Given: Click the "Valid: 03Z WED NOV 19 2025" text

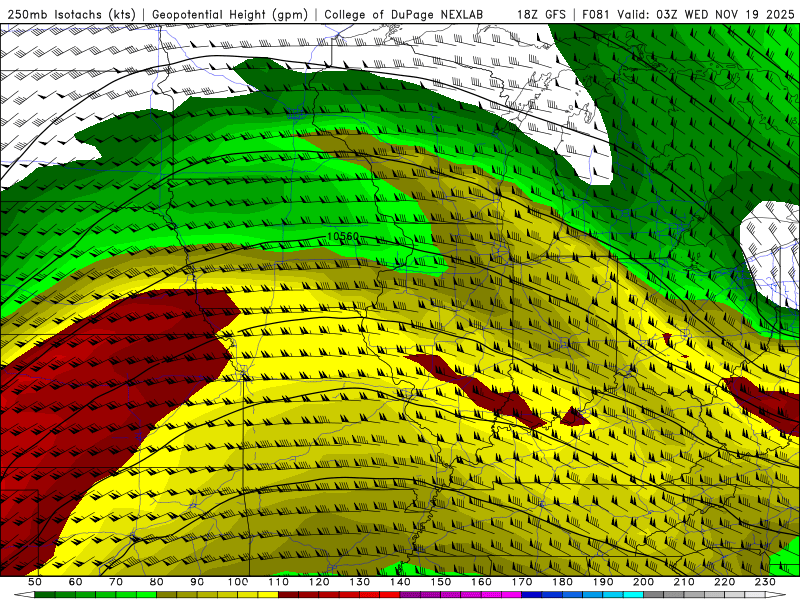Looking at the screenshot, I should point(706,14).
